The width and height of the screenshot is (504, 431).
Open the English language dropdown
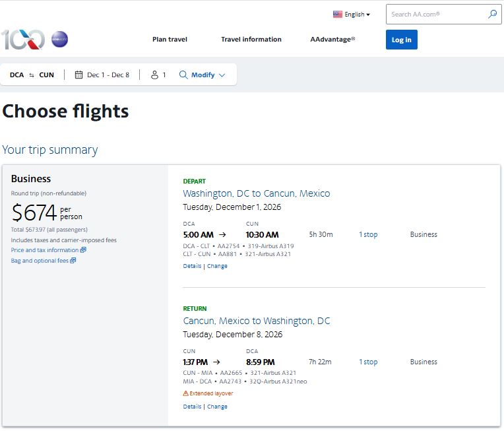(x=357, y=14)
